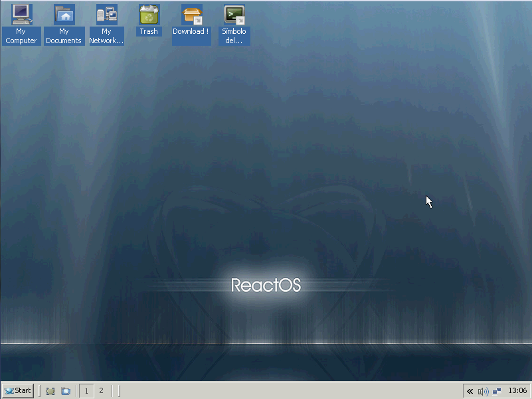This screenshot has width=532, height=399.
Task: Open the Trash
Action: 148,15
